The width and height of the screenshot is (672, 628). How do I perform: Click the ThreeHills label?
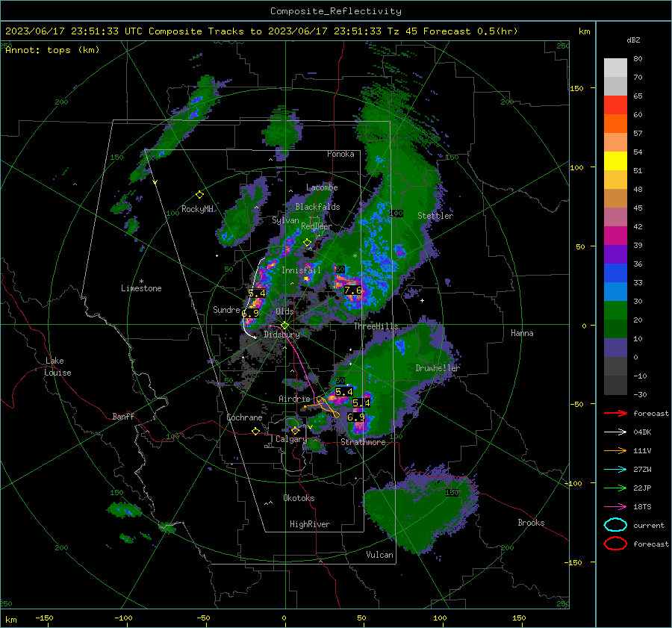(376, 326)
